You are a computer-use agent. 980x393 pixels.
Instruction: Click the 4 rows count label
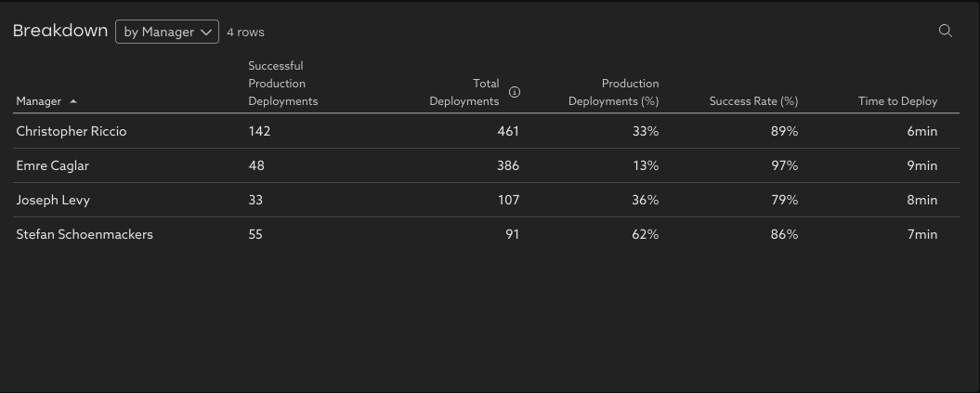coord(245,33)
